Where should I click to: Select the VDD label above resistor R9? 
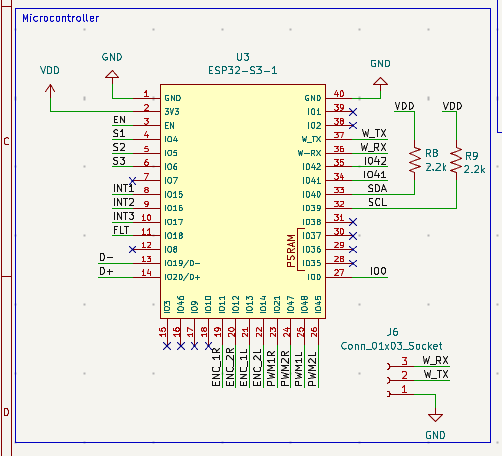[452, 106]
